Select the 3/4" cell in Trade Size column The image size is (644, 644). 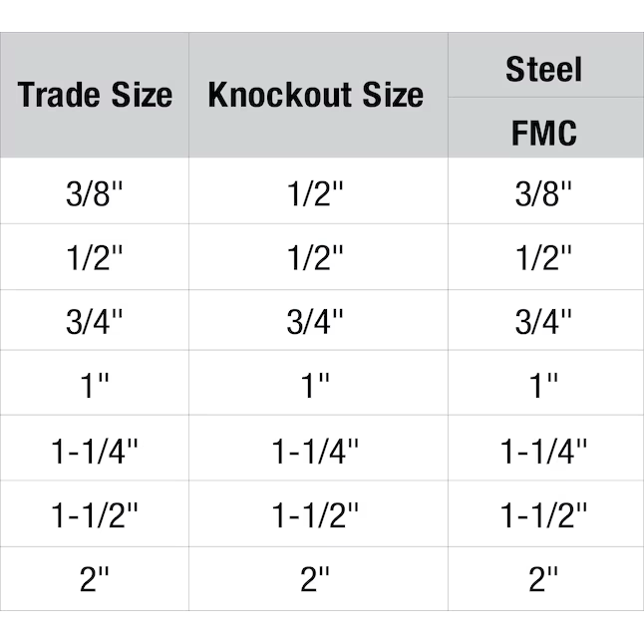pos(95,321)
